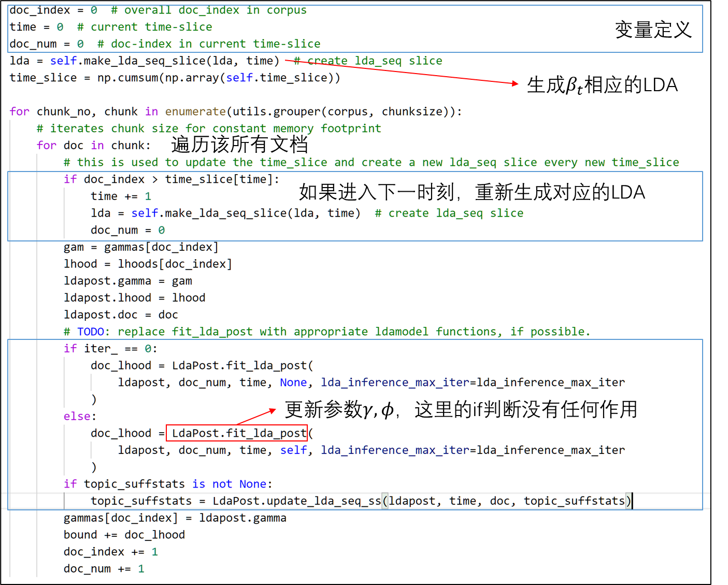Select the keyword None in fit_lda_post call
This screenshot has width=728, height=585.
[293, 382]
